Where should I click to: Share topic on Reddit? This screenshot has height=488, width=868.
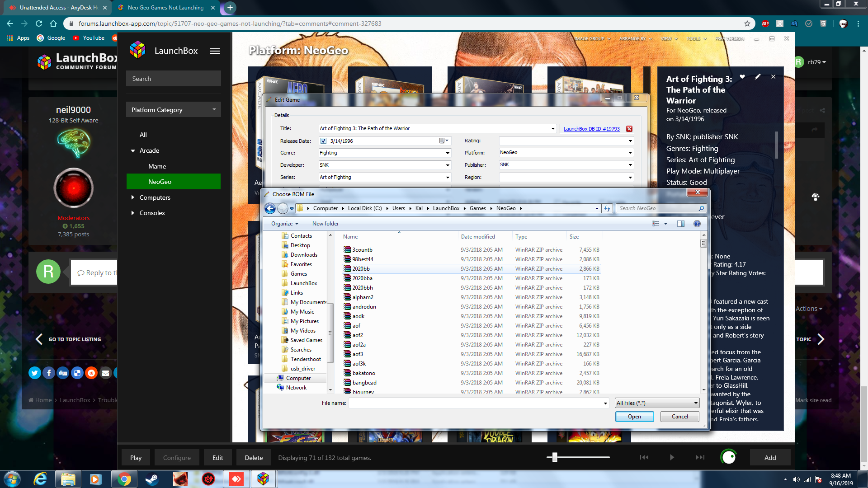(91, 373)
